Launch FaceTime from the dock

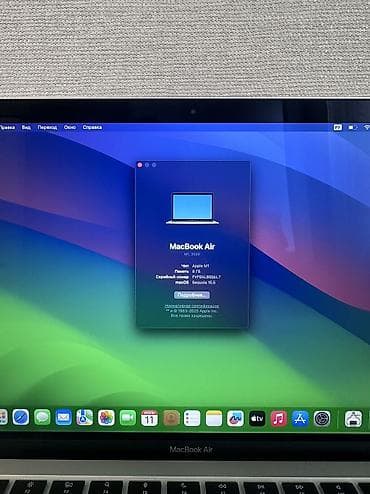tap(128, 418)
